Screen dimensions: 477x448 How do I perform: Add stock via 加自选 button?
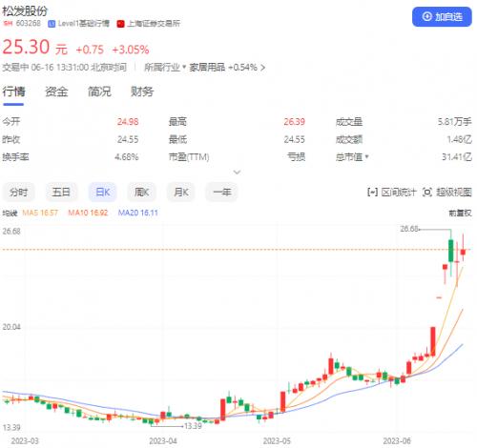pyautogui.click(x=442, y=17)
